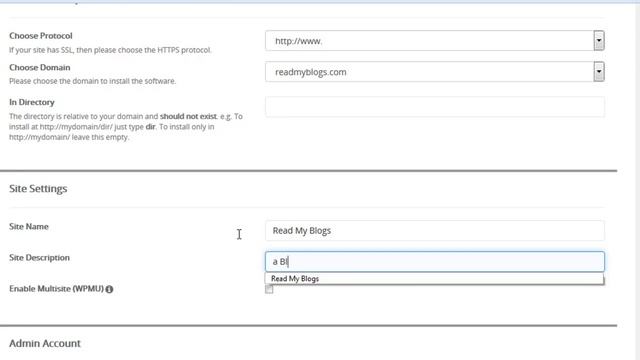The width and height of the screenshot is (640, 360).
Task: Click the Site Description input field
Action: (435, 262)
